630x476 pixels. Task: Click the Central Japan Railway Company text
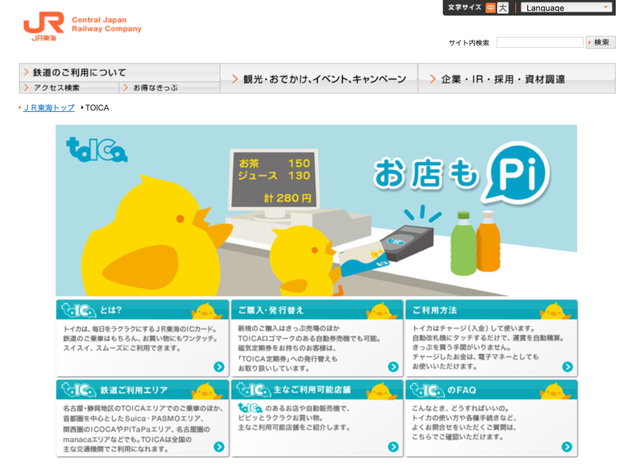tap(106, 24)
